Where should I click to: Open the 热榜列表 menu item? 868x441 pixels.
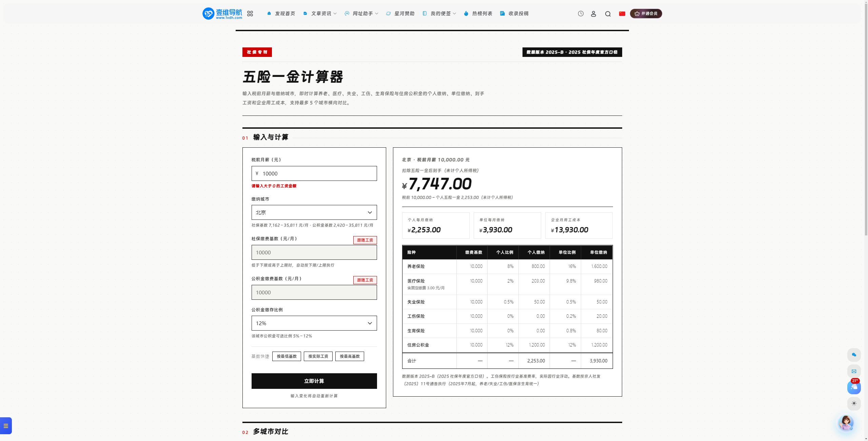478,14
